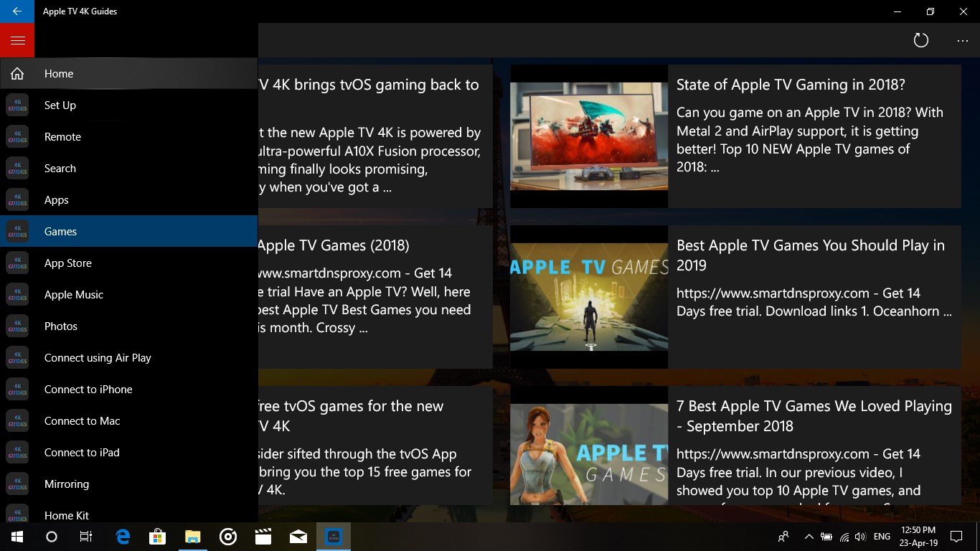
Task: Open 'Best Apple TV Games You Should Play in 2019'
Action: coord(811,255)
